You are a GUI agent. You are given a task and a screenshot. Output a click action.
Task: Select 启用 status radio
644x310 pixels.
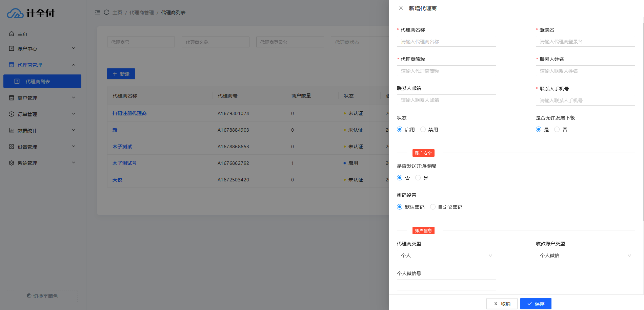coord(400,129)
